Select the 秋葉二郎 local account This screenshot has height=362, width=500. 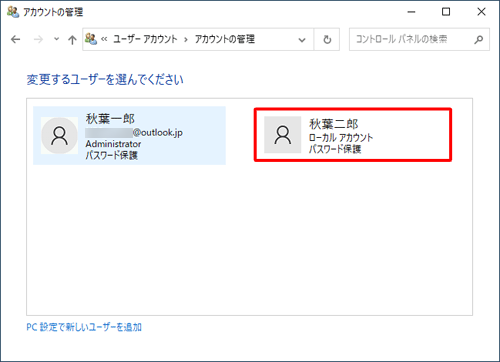coord(353,135)
